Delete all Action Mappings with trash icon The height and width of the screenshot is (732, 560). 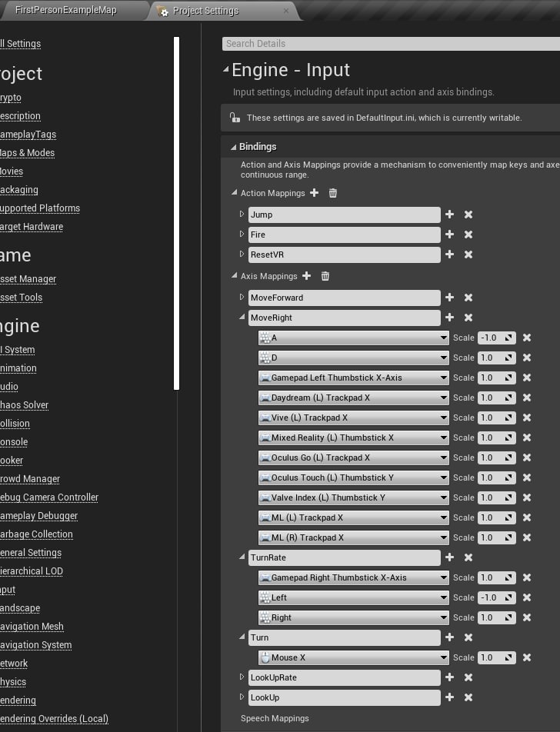[332, 193]
